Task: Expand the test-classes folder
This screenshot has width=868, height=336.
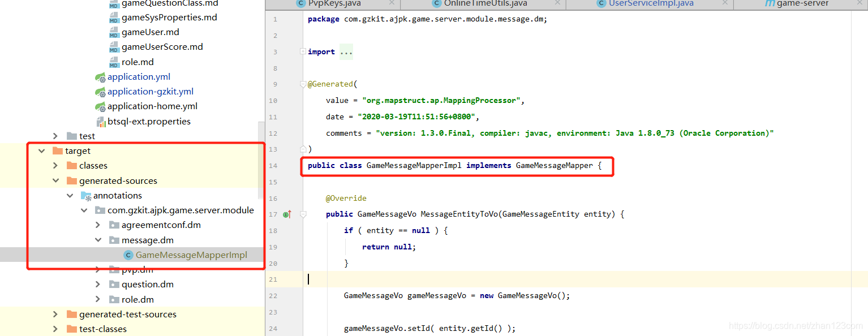Action: (55, 329)
